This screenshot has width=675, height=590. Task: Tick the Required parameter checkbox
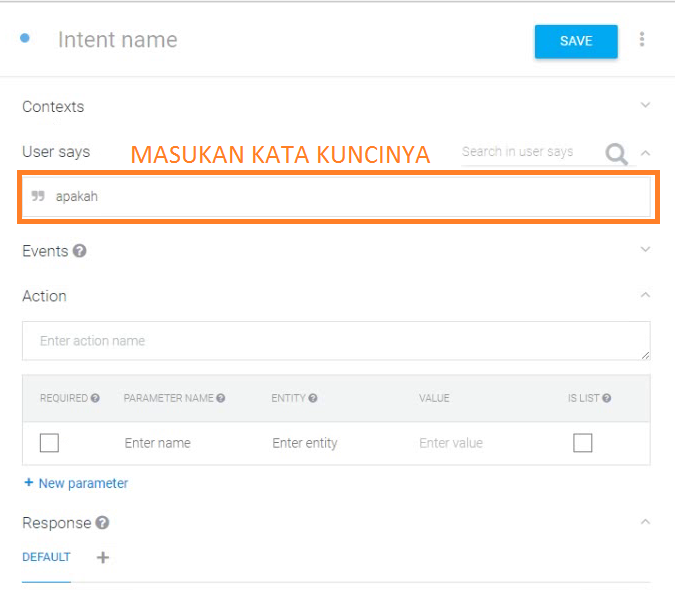point(49,443)
